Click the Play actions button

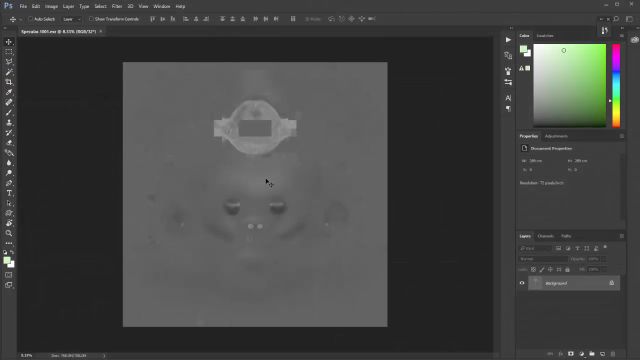[x=508, y=40]
